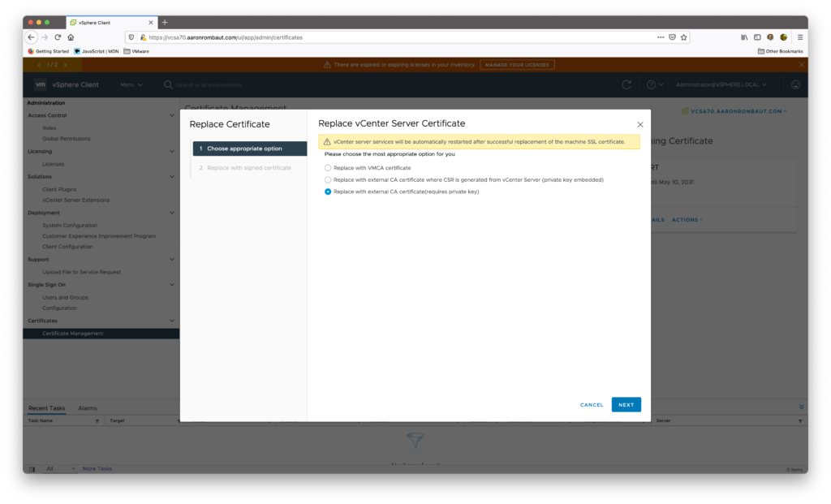This screenshot has height=504, width=831.
Task: Select external CA certificate requiring private key
Action: (328, 192)
